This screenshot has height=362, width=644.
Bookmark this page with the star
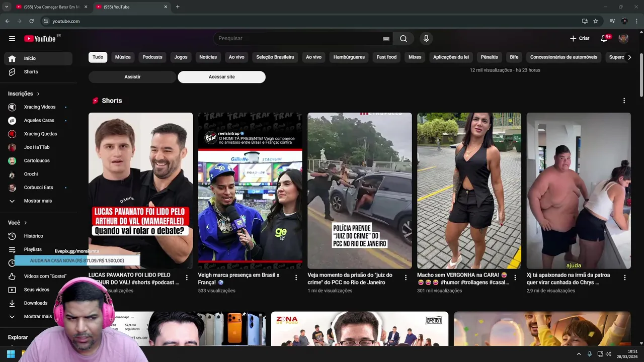coord(596,21)
